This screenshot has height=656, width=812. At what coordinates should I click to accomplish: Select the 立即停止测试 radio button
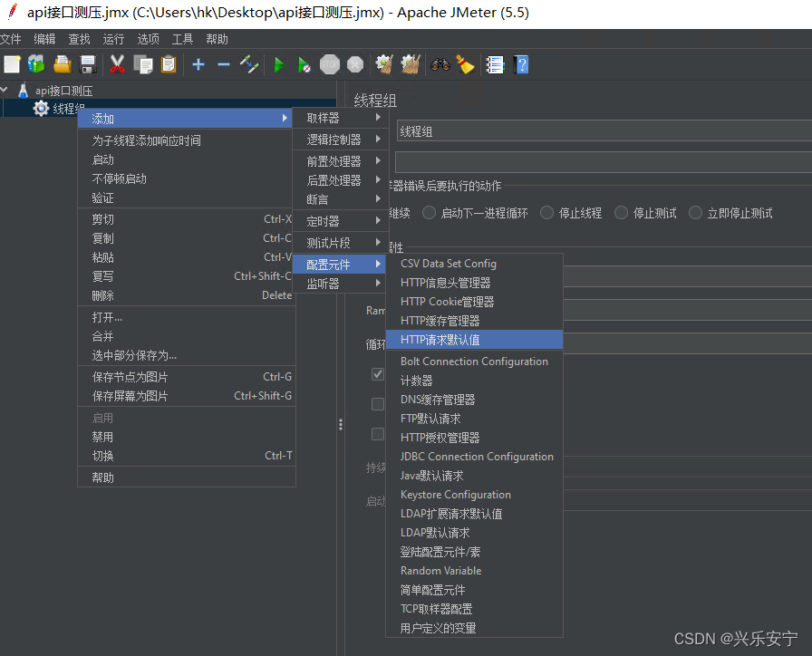click(x=695, y=213)
